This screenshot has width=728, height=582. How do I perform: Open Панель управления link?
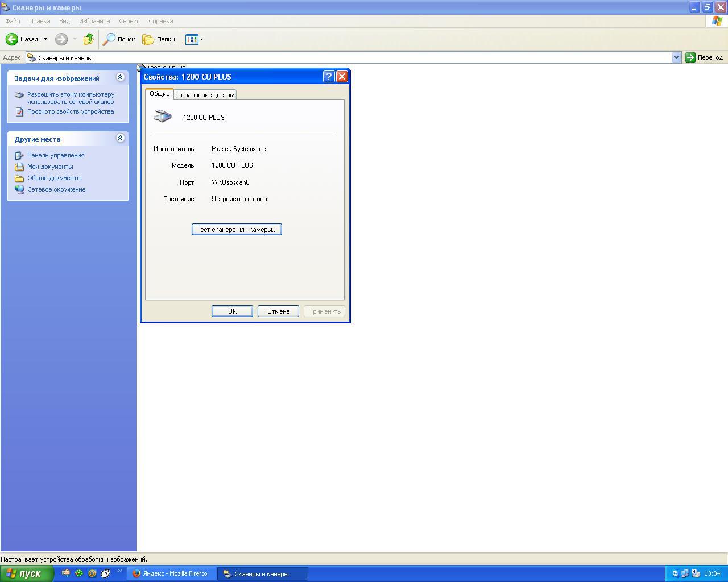[x=56, y=155]
